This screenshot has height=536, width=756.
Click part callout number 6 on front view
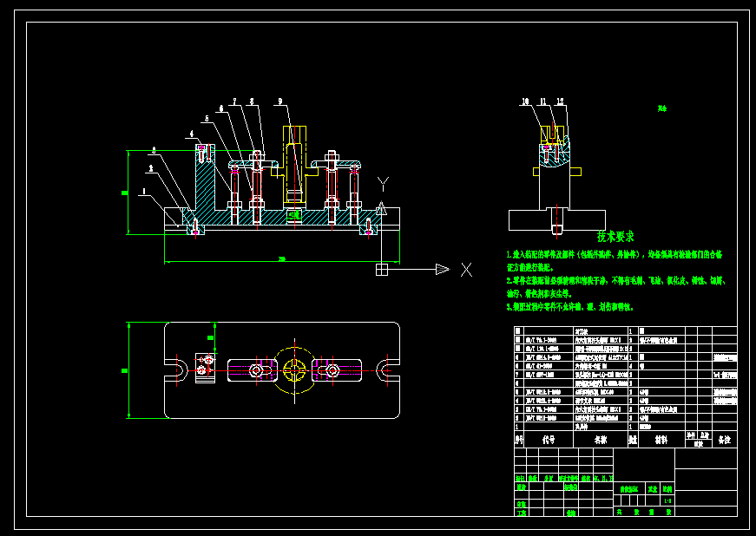pos(221,108)
